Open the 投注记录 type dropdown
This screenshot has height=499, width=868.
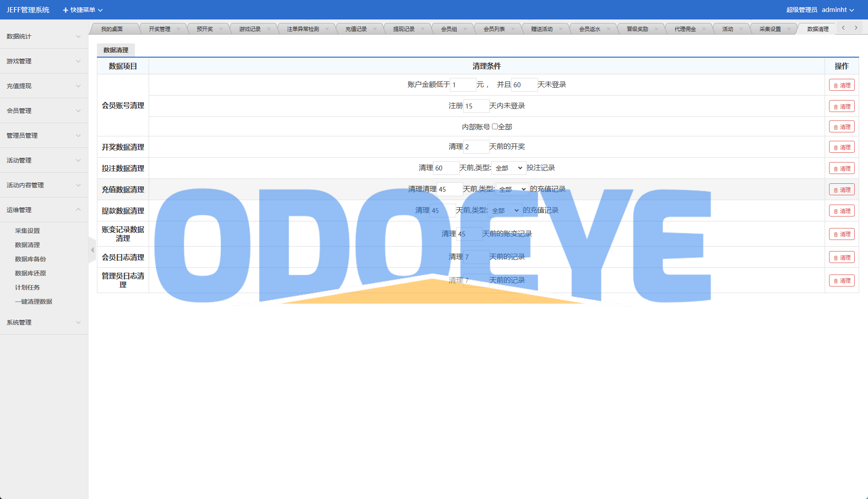[x=508, y=168]
